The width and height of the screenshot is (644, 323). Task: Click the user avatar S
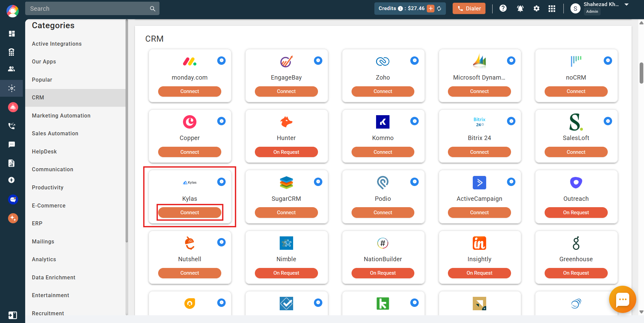(576, 9)
